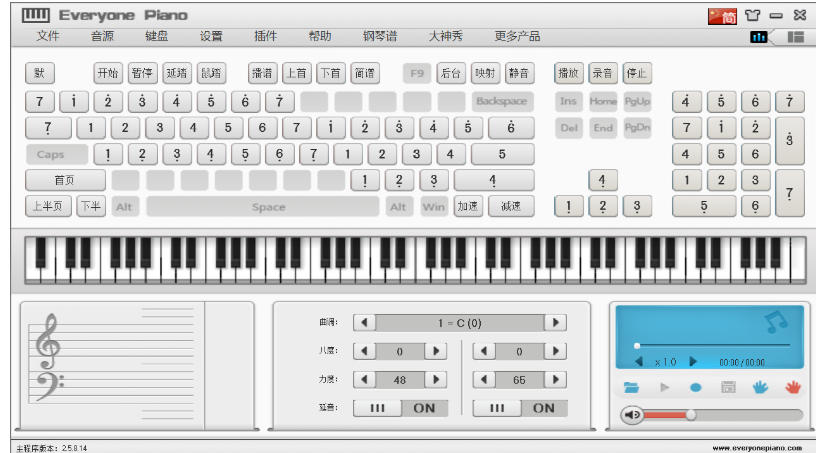This screenshot has height=453, width=816.
Task: Click the save disk icon in player
Action: 729,387
